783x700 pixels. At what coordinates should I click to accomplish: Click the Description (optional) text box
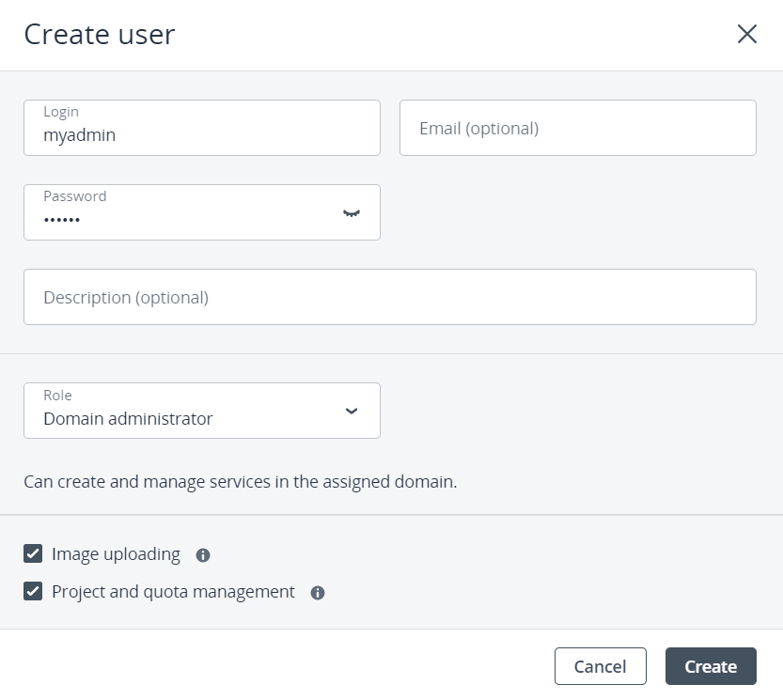tap(389, 296)
